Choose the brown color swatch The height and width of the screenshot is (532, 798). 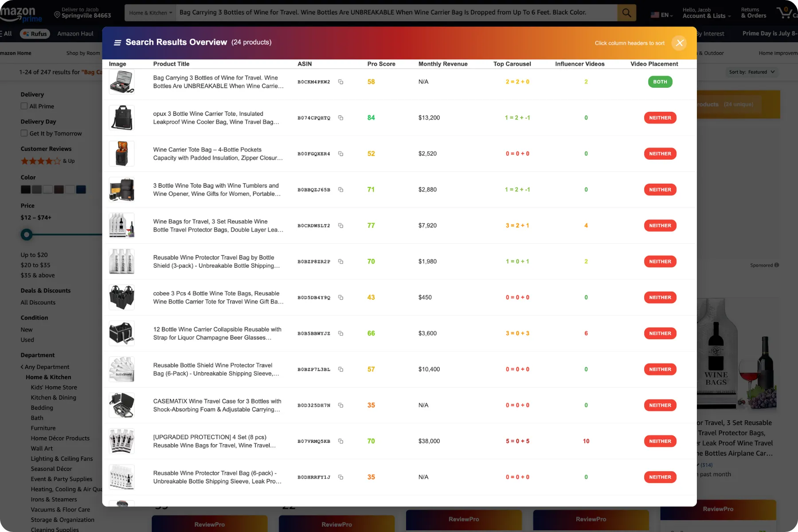(x=59, y=190)
